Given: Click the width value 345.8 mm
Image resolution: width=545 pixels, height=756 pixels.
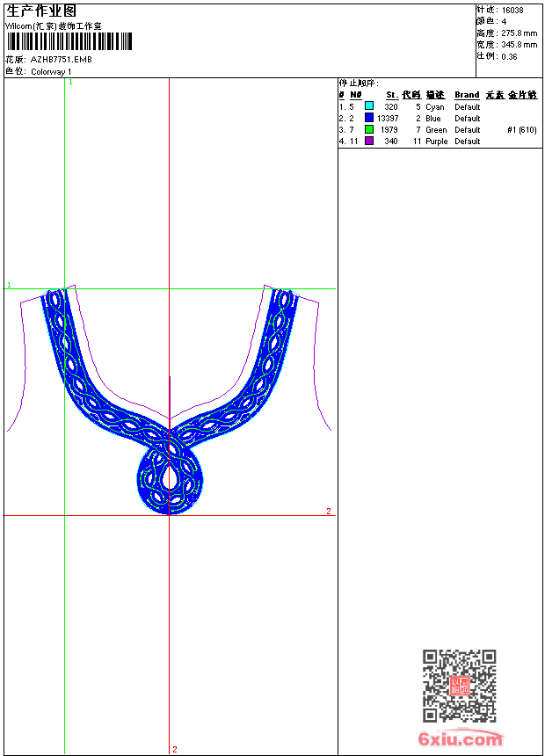Looking at the screenshot, I should tap(519, 44).
